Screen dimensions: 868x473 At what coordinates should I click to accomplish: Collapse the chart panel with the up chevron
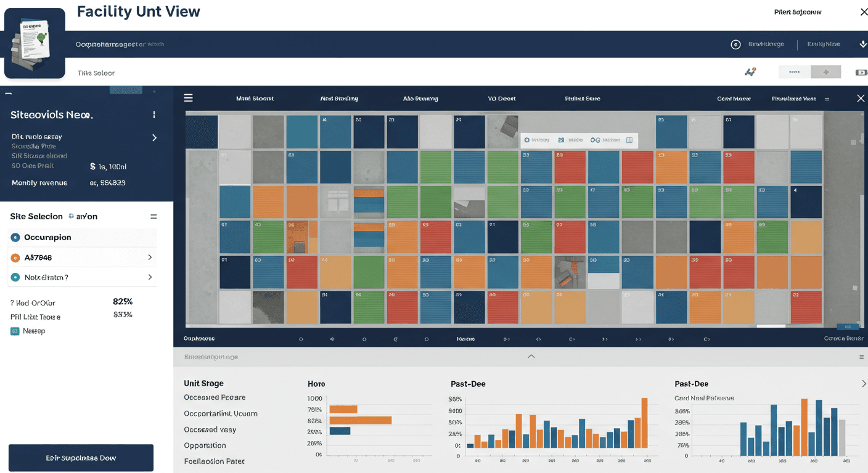(x=531, y=357)
